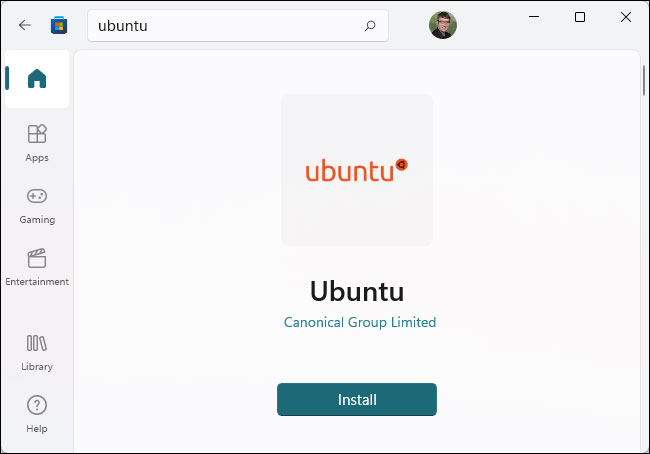Open the Library books icon
Screen dimensions: 650x454
pyautogui.click(x=37, y=343)
